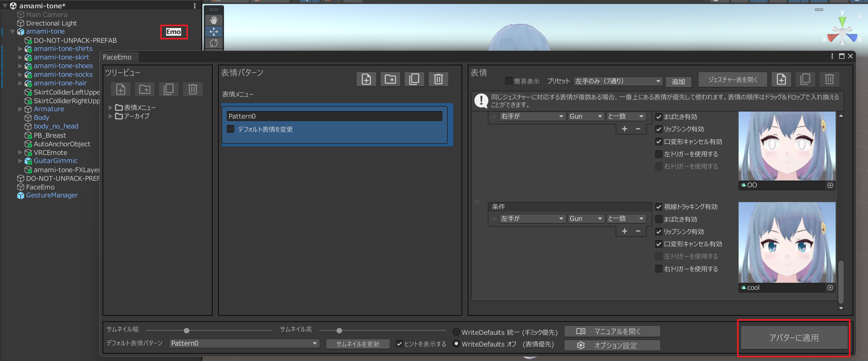Expand Armature in hierarchy
868x361 pixels.
(20, 109)
